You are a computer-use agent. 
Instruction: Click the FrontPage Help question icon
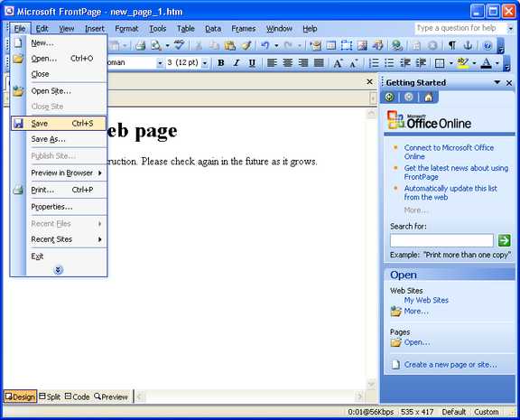point(487,45)
